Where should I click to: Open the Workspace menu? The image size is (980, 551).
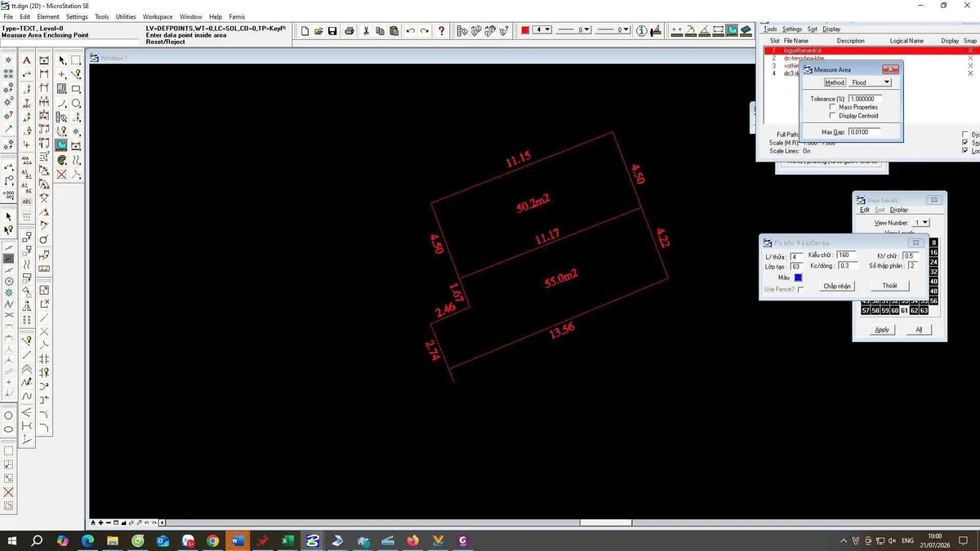[158, 16]
